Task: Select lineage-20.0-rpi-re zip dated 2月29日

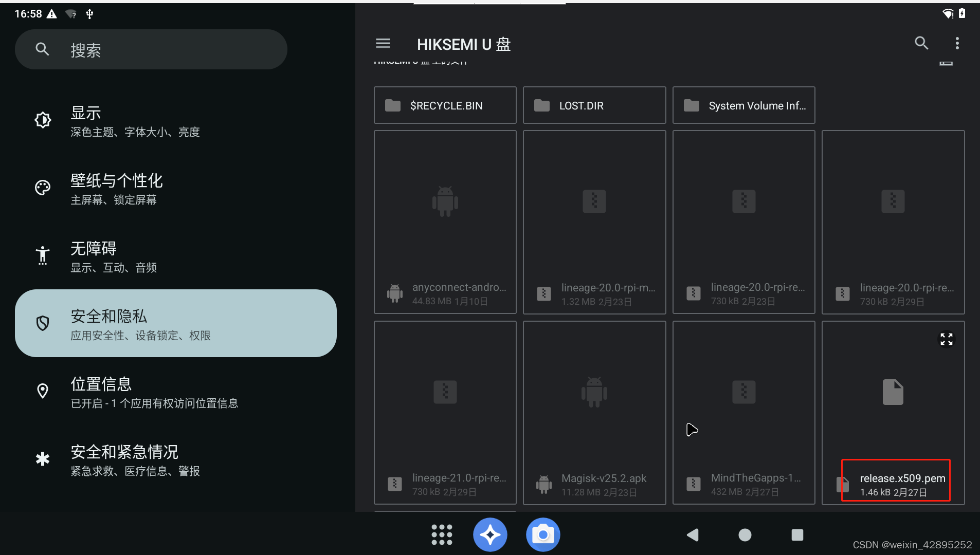Action: pyautogui.click(x=893, y=222)
